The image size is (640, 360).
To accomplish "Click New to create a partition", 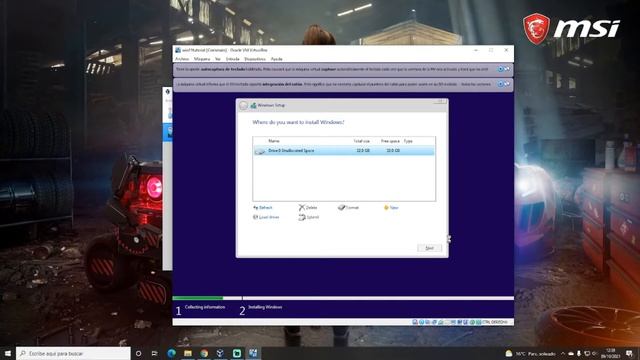I will pyautogui.click(x=391, y=208).
